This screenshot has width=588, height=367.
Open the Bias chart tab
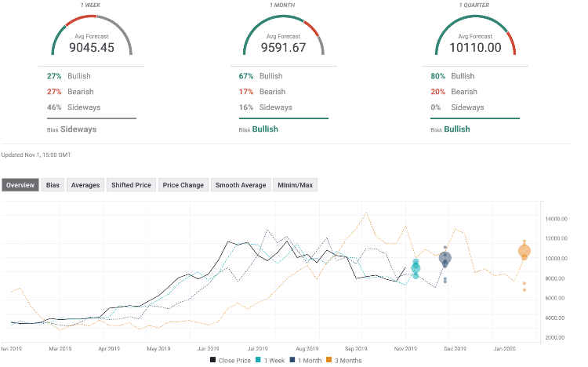[53, 185]
